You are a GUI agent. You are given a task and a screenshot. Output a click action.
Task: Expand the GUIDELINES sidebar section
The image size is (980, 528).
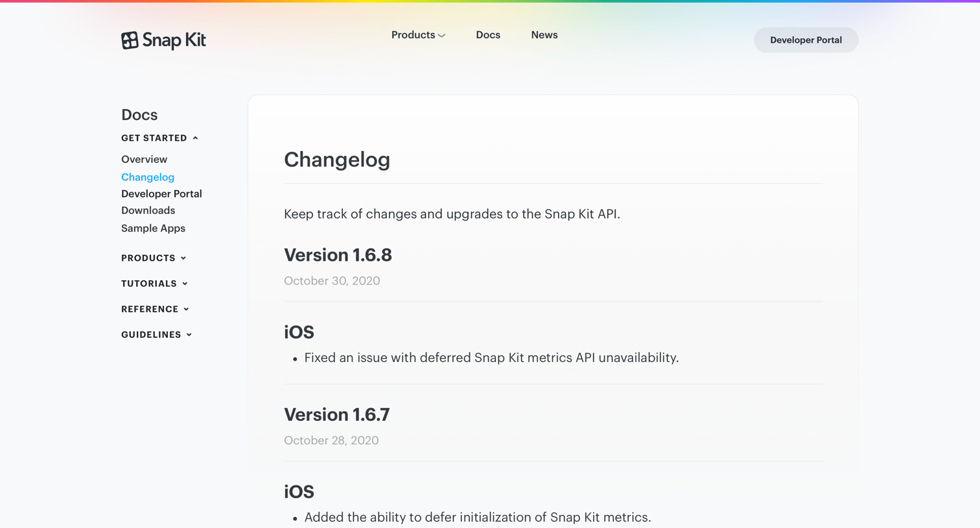pos(156,335)
